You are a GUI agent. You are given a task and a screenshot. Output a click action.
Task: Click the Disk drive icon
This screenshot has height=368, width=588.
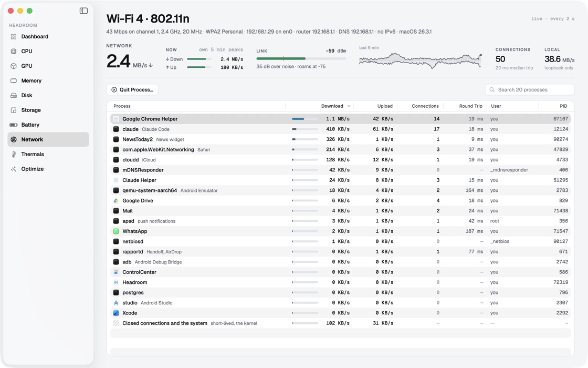tap(14, 95)
